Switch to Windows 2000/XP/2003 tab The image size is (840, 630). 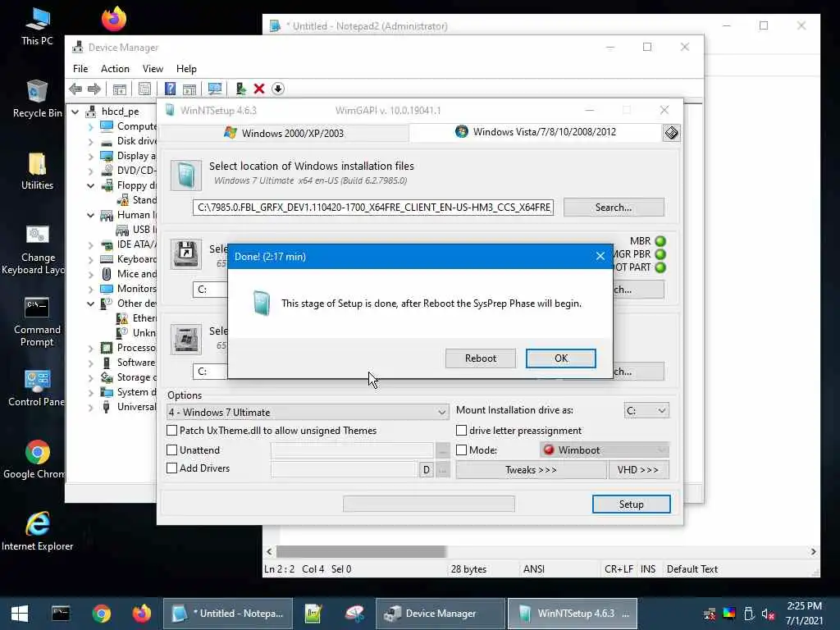point(284,133)
